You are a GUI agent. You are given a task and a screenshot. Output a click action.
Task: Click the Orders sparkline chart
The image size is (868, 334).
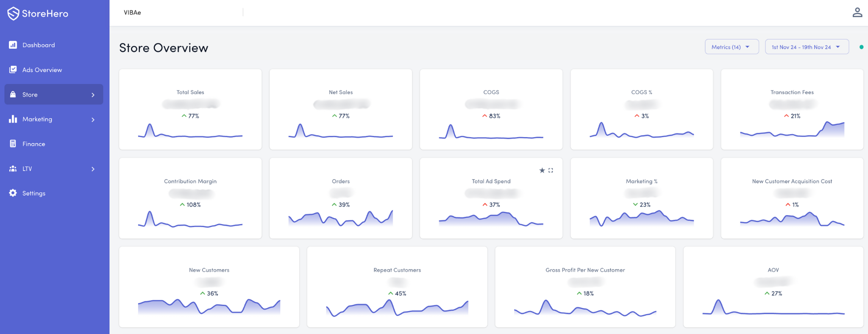[341, 218]
